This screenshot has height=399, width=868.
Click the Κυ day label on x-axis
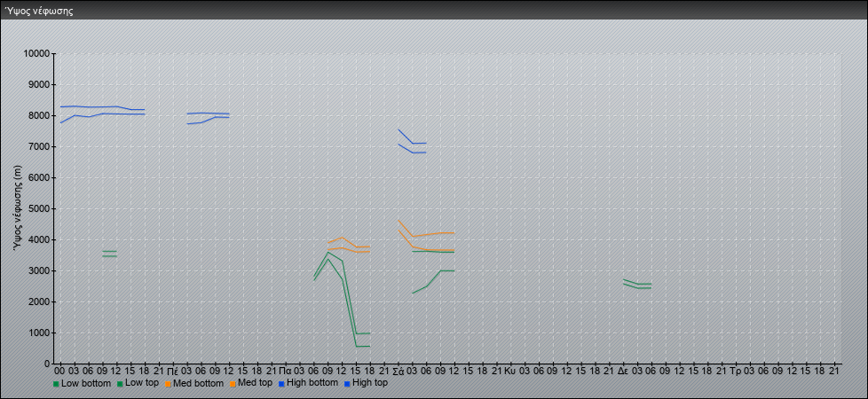[510, 371]
